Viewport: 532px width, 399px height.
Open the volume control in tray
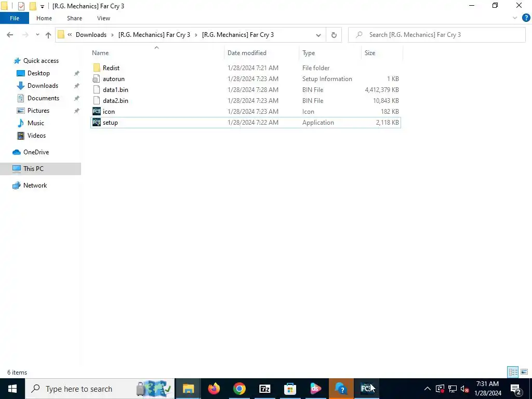click(x=465, y=389)
